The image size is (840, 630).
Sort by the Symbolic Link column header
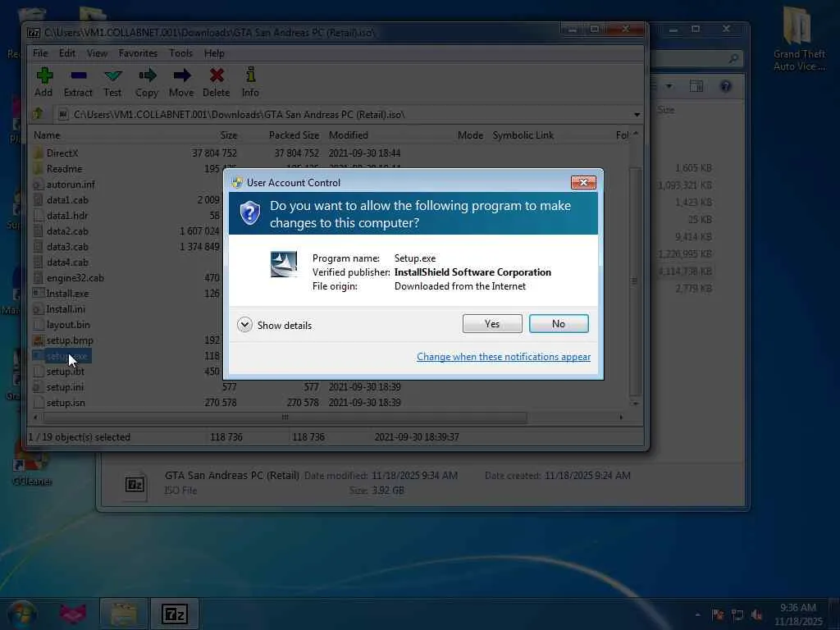tap(523, 135)
